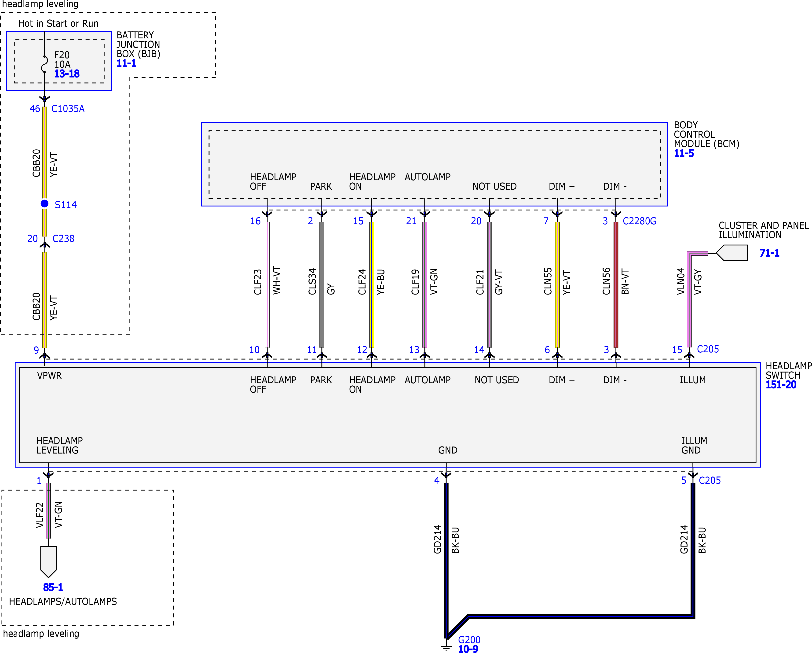Click the HEADLAMPS/AUTOLAMPS caption
The height and width of the screenshot is (653, 812).
tap(63, 601)
